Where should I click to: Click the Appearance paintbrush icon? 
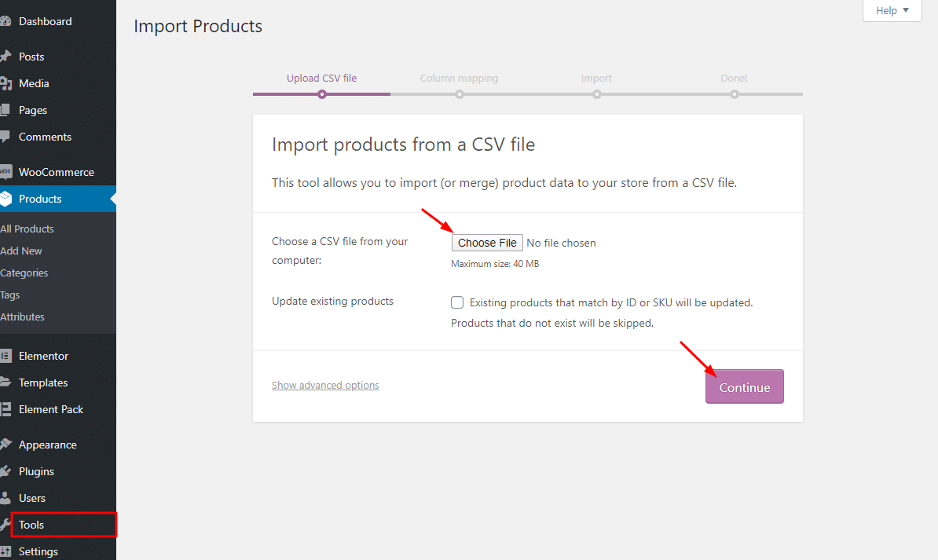(5, 445)
